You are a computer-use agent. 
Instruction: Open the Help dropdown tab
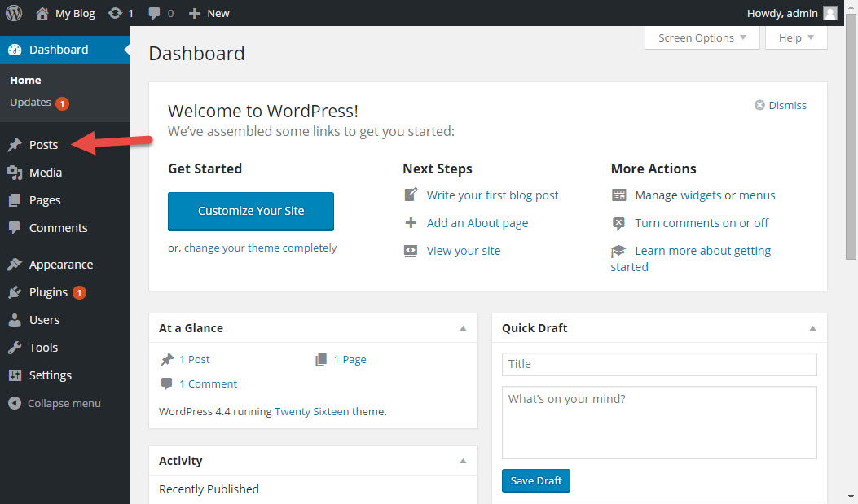point(796,38)
